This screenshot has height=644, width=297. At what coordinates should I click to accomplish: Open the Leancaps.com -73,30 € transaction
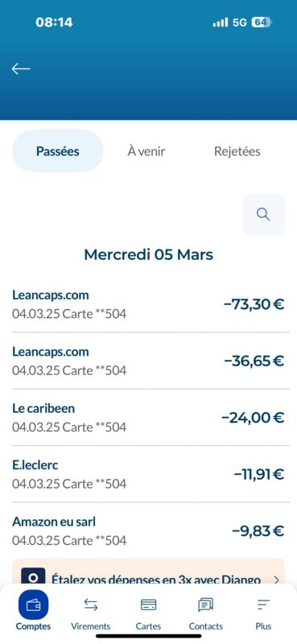[148, 304]
